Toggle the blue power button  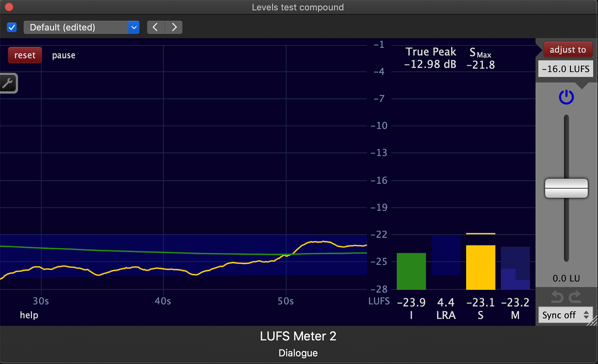click(566, 97)
